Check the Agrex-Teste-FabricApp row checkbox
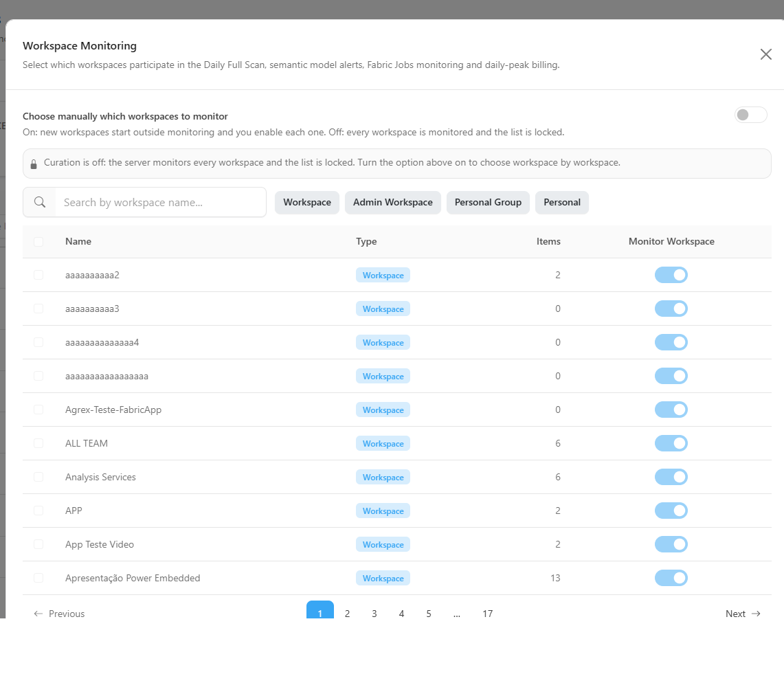The width and height of the screenshot is (784, 683). point(38,410)
